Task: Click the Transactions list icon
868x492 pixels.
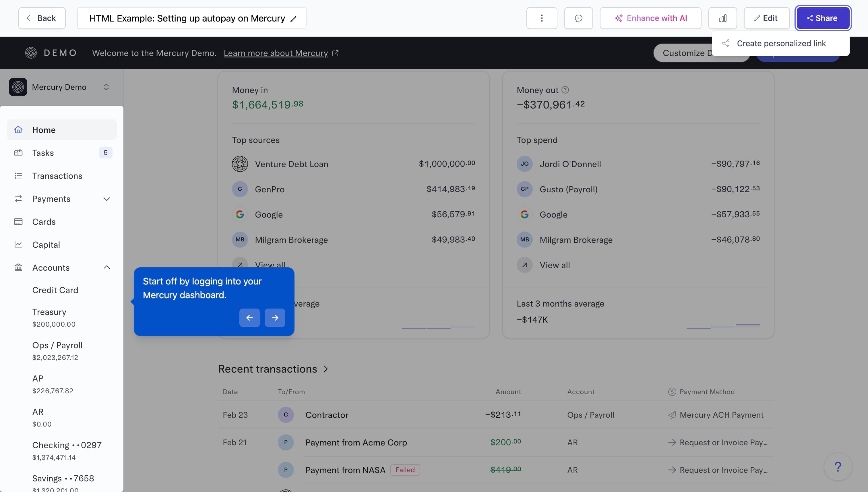Action: click(x=18, y=176)
